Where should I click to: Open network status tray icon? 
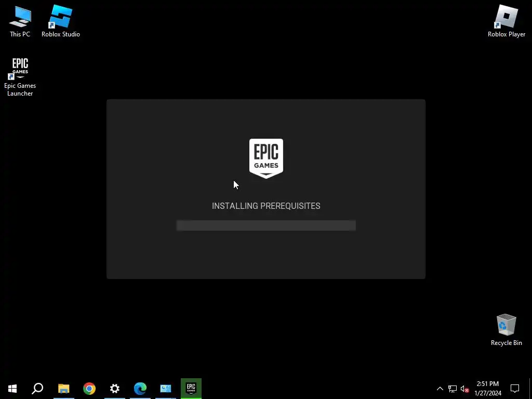click(x=453, y=389)
